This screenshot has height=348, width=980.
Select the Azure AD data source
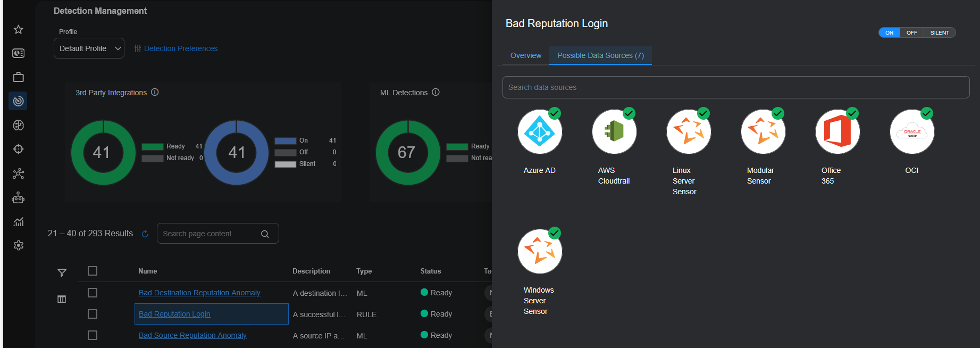540,132
